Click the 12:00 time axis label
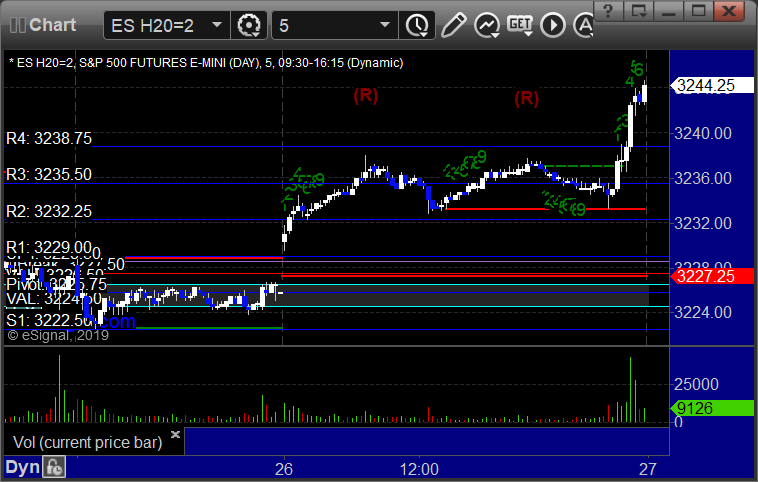Screen dimensions: 758x482 coord(419,469)
